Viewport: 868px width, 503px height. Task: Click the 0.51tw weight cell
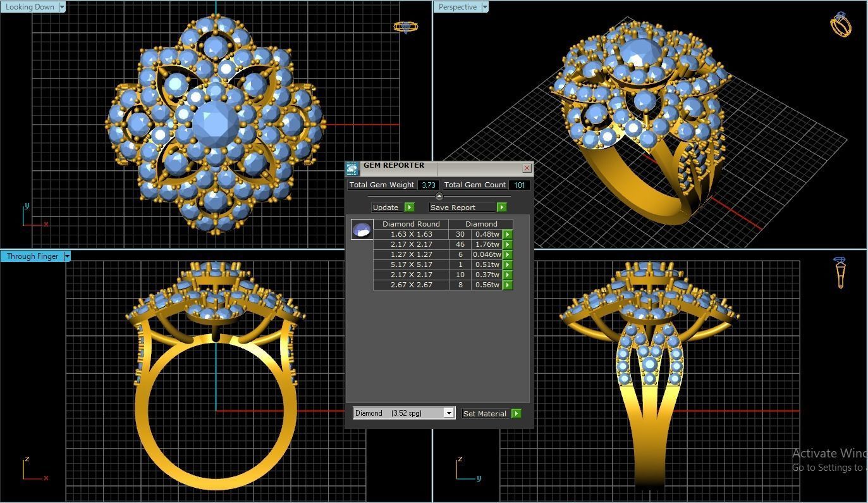click(x=487, y=264)
